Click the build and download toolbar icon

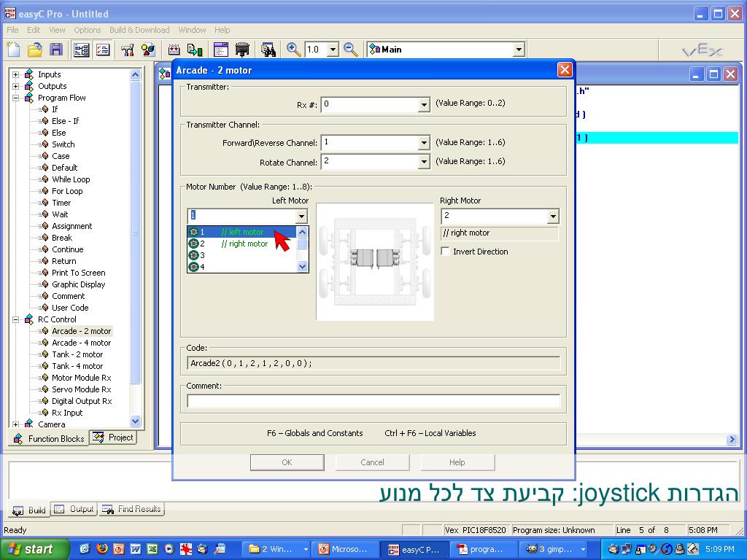click(x=195, y=50)
